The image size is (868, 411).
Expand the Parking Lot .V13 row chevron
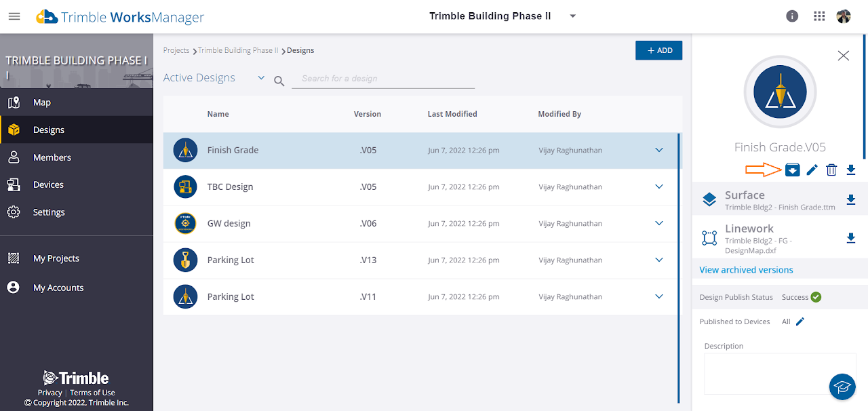point(659,260)
